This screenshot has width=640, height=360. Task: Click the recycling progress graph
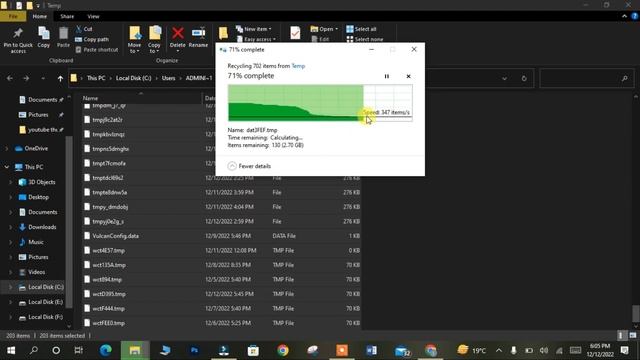coord(320,103)
